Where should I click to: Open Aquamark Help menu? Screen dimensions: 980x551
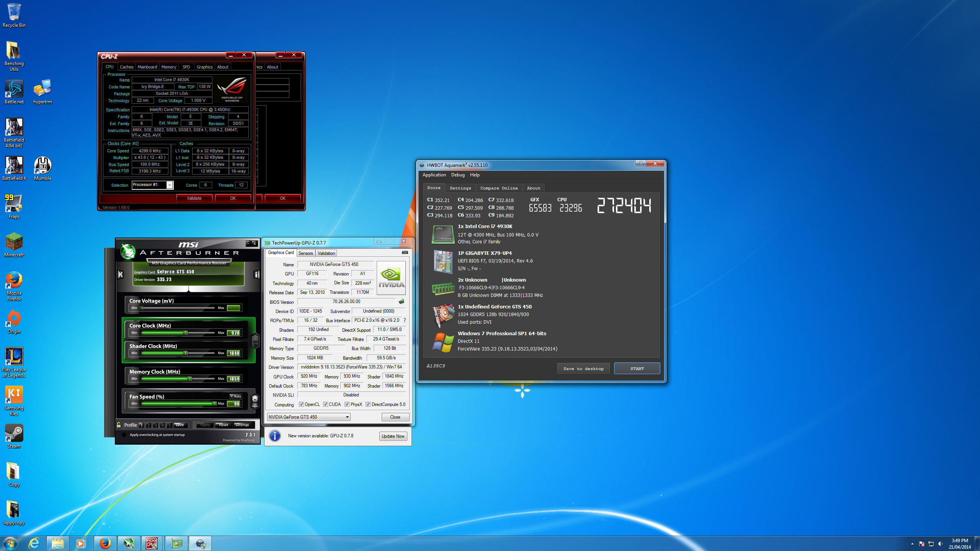(x=475, y=175)
